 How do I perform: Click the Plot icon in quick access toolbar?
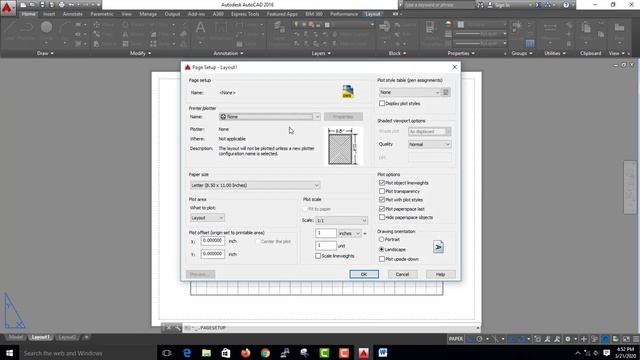pyautogui.click(x=62, y=5)
